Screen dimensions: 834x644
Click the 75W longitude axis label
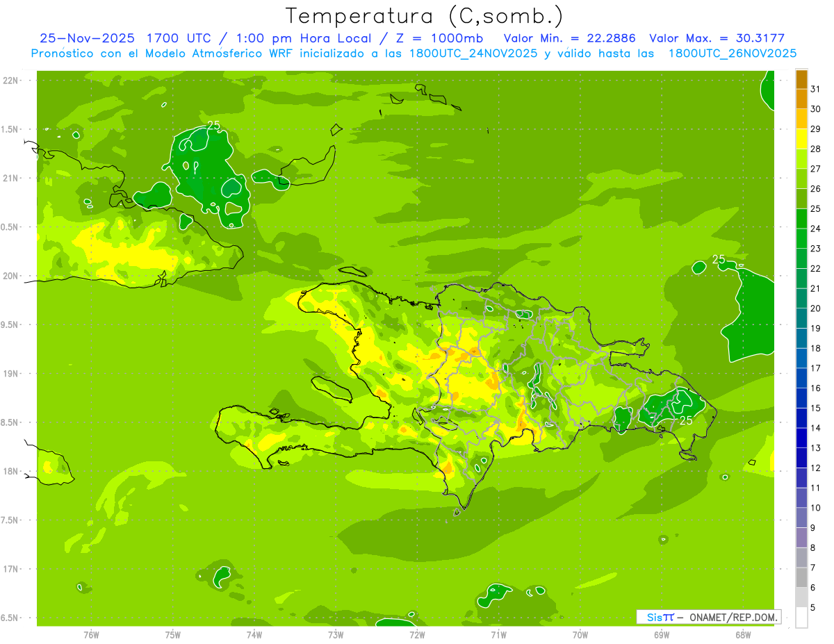(173, 634)
